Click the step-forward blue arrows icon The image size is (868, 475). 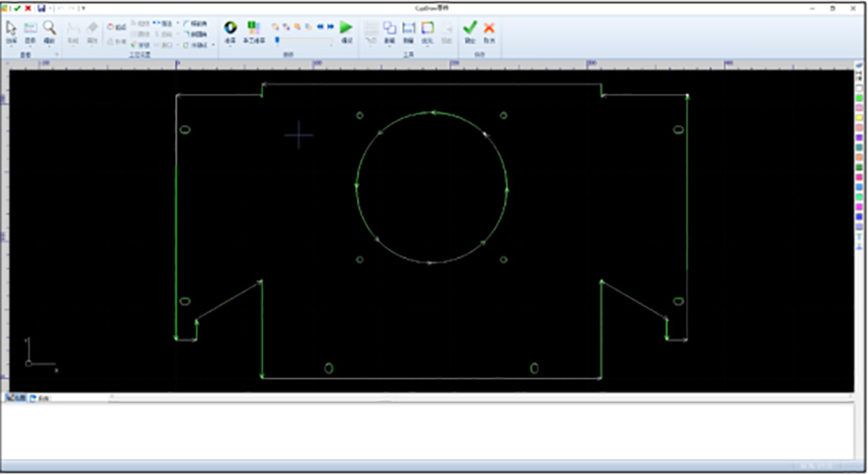click(331, 27)
